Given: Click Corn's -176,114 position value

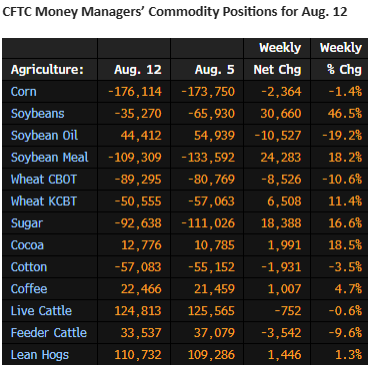Looking at the screenshot, I should pos(135,92).
